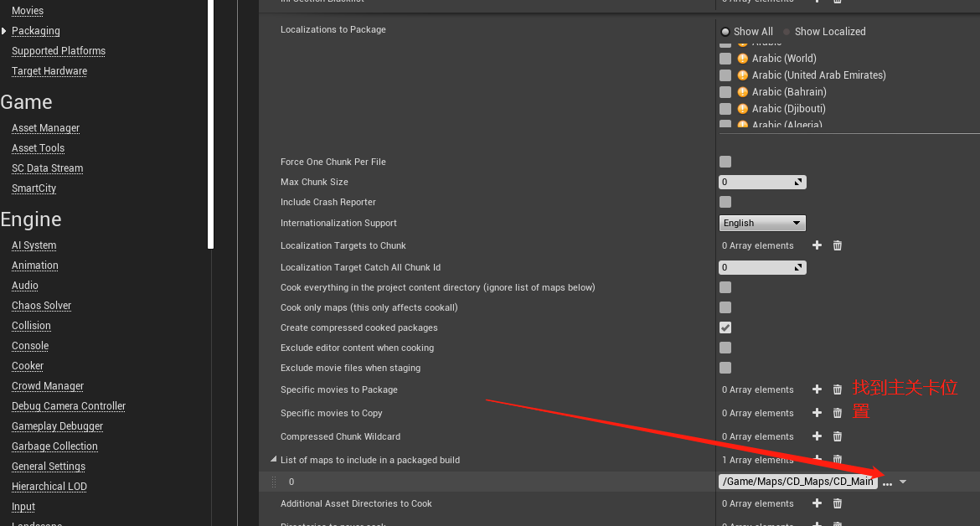Image resolution: width=980 pixels, height=526 pixels.
Task: Add element to Compressed Chunk Wildcard
Action: coord(817,436)
